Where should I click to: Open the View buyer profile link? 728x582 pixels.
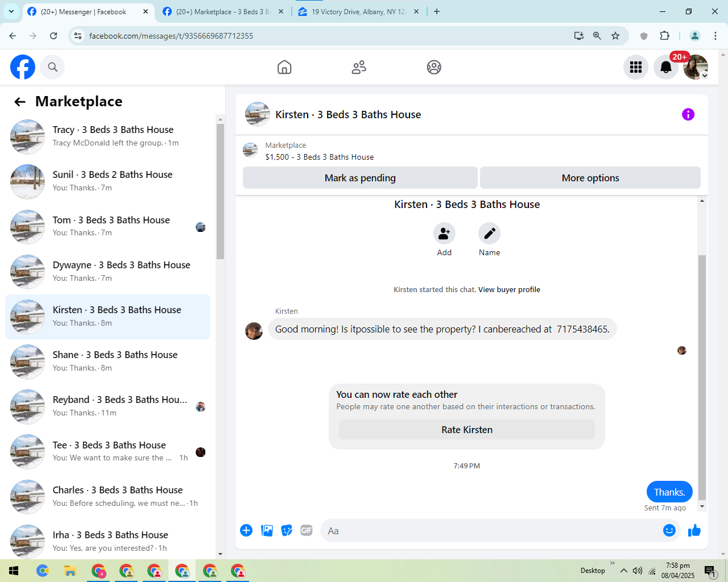tap(509, 290)
